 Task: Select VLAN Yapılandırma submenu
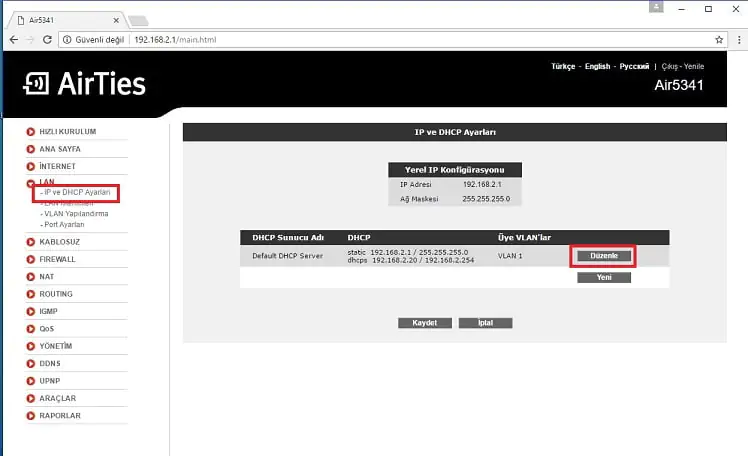pyautogui.click(x=74, y=214)
